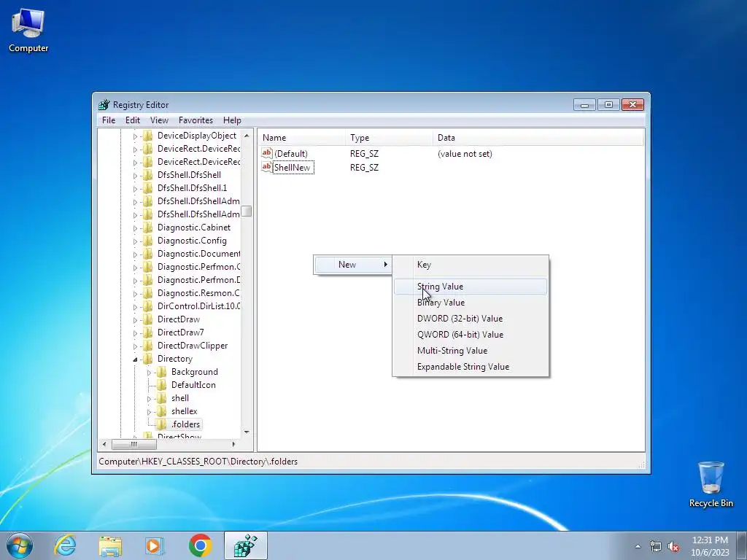The width and height of the screenshot is (747, 560).
Task: Open the Edit menu
Action: click(x=133, y=120)
